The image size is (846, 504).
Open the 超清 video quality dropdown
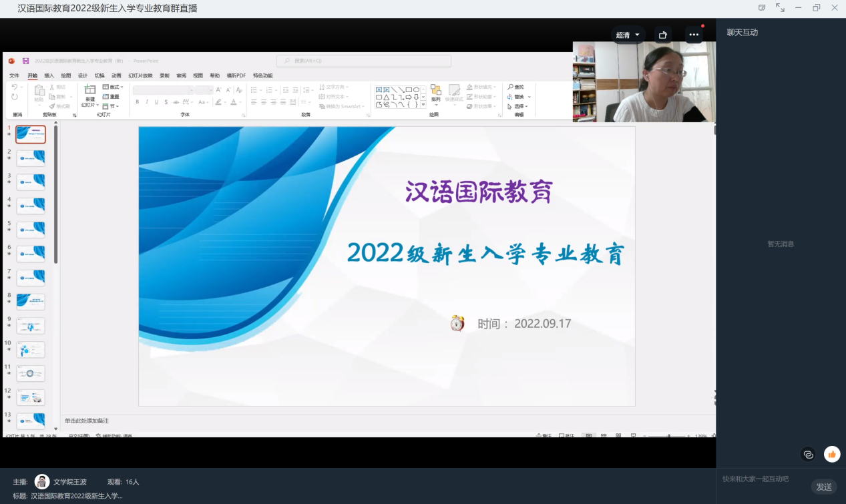[628, 35]
